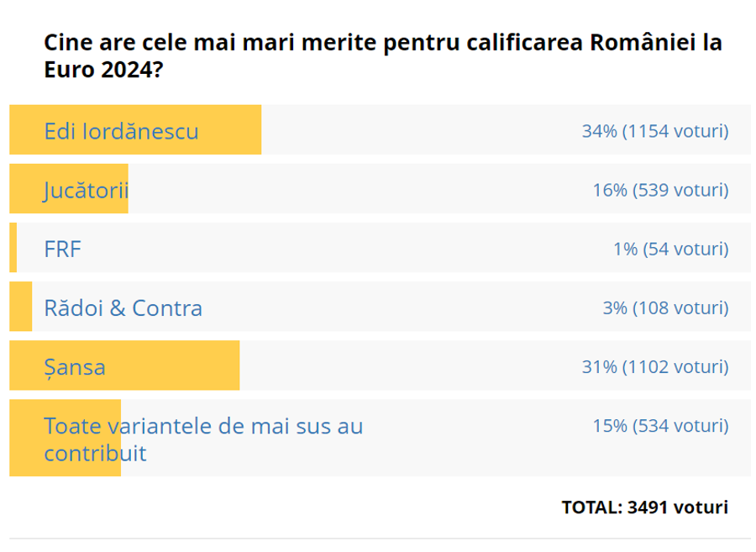Click the 1% (54 voturi) result
The width and height of the screenshot is (756, 552).
point(670,250)
